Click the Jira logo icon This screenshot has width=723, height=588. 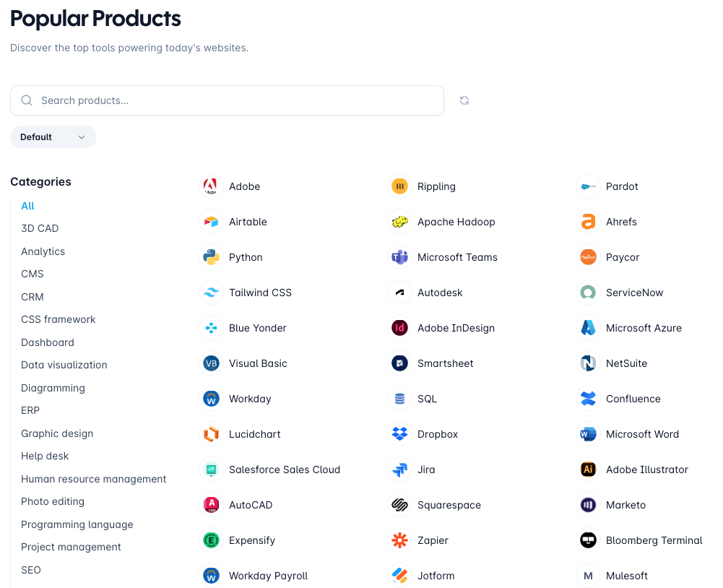coord(399,470)
